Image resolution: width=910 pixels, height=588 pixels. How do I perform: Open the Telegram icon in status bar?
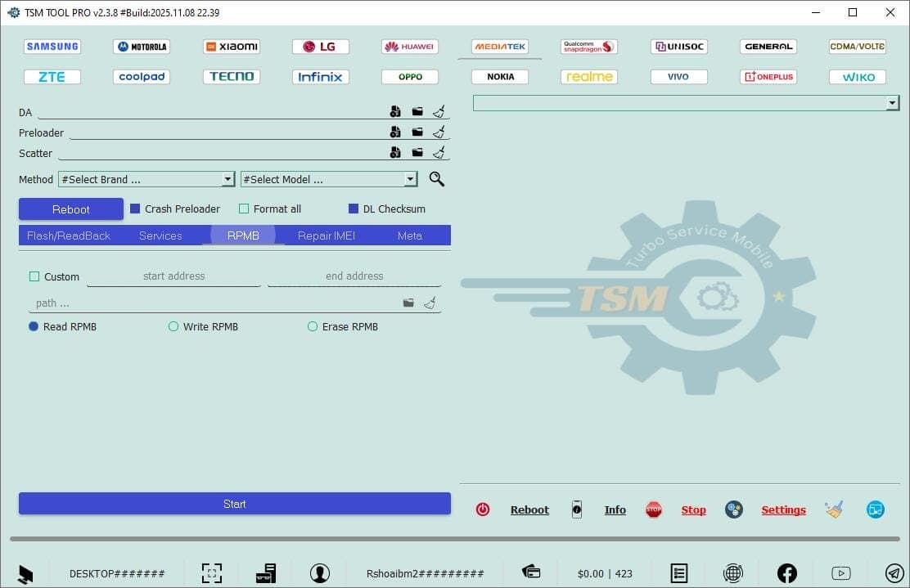894,573
